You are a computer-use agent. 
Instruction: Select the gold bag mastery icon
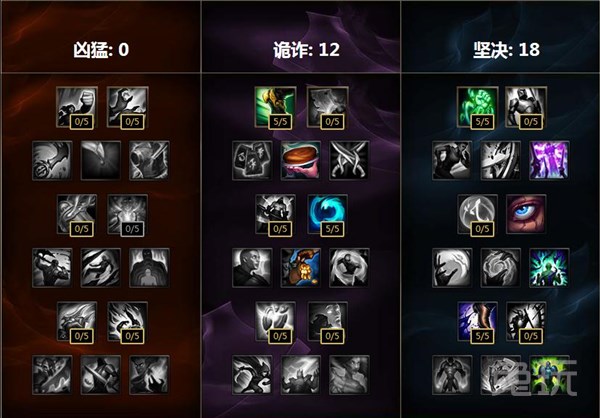300,268
